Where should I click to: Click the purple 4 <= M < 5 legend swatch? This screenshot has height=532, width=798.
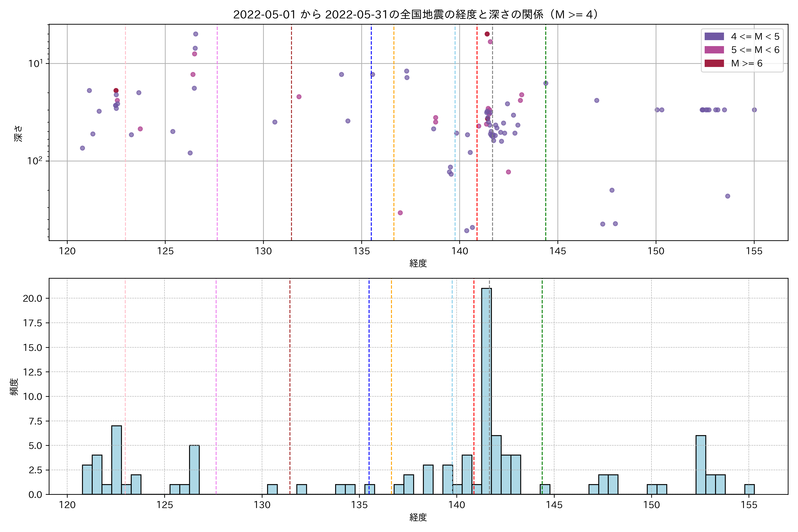point(714,36)
